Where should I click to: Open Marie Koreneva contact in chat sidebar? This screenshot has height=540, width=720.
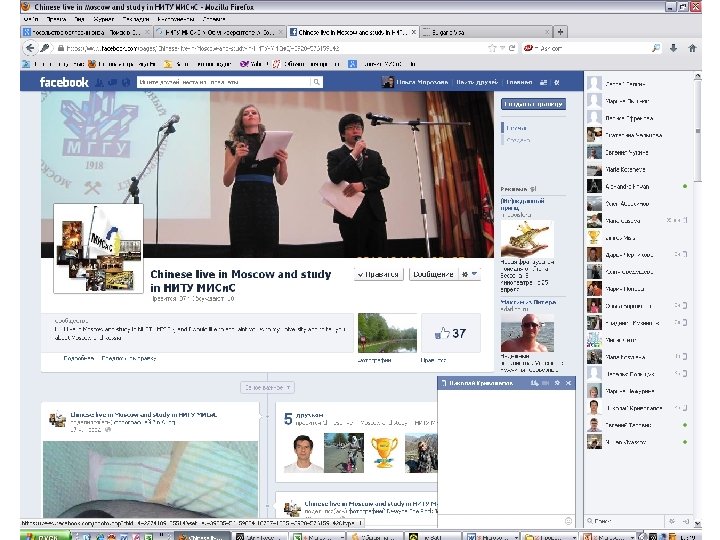point(638,169)
